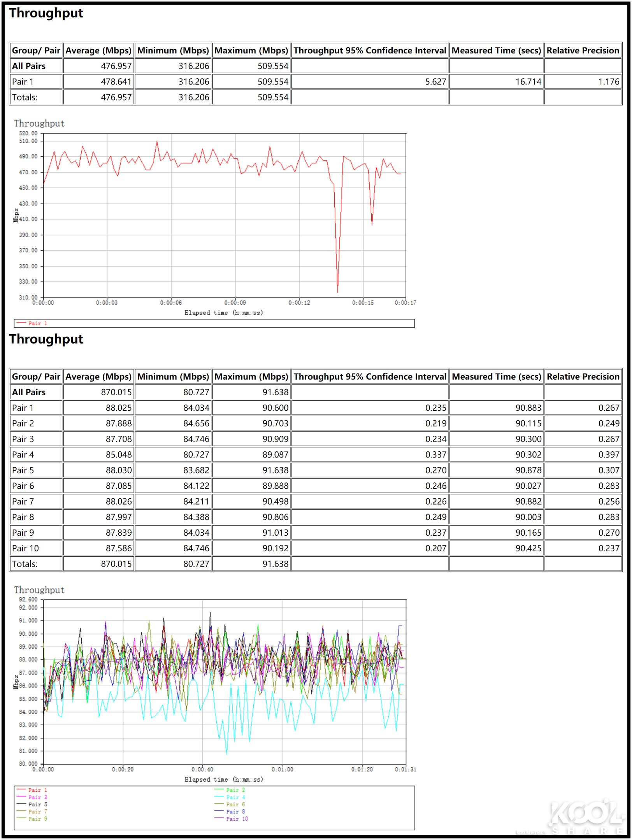
Task: Click the red Pair 1 legend entry in first chart
Action: coord(32,323)
